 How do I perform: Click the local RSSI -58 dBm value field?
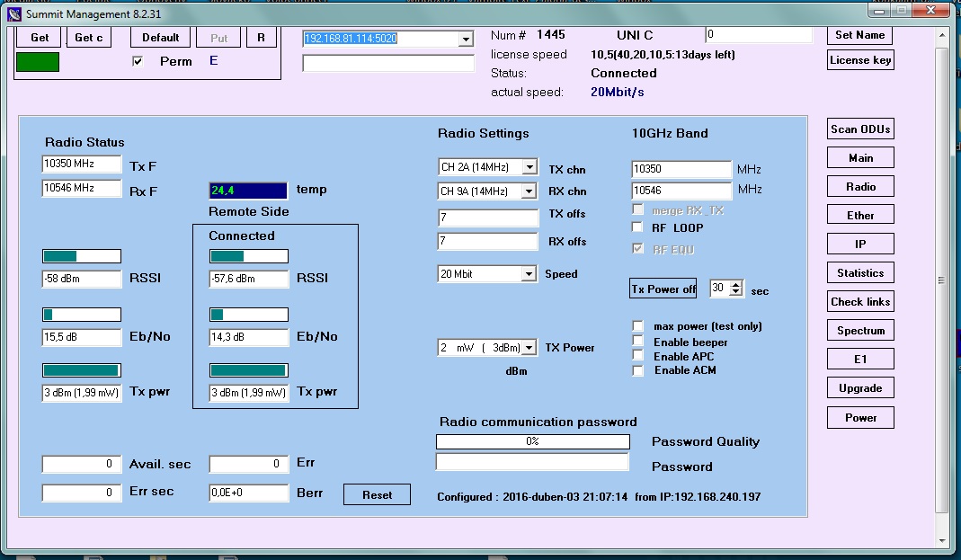coord(82,279)
